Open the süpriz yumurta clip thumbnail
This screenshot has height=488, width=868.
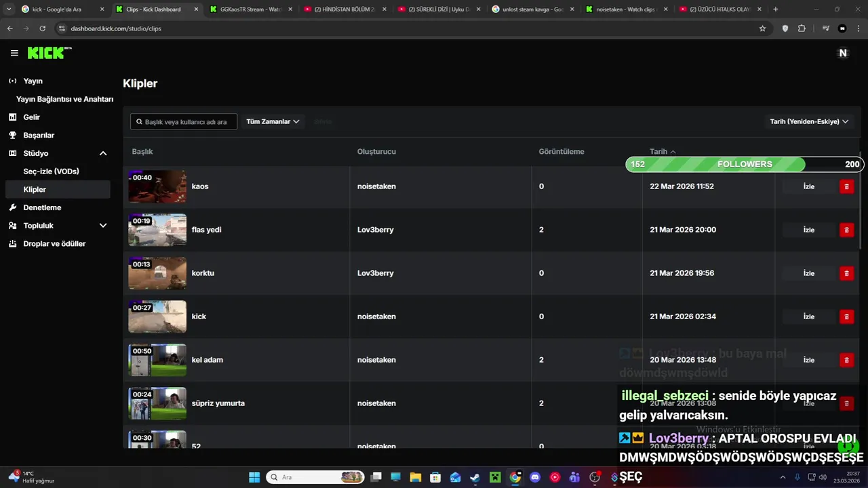click(x=157, y=403)
